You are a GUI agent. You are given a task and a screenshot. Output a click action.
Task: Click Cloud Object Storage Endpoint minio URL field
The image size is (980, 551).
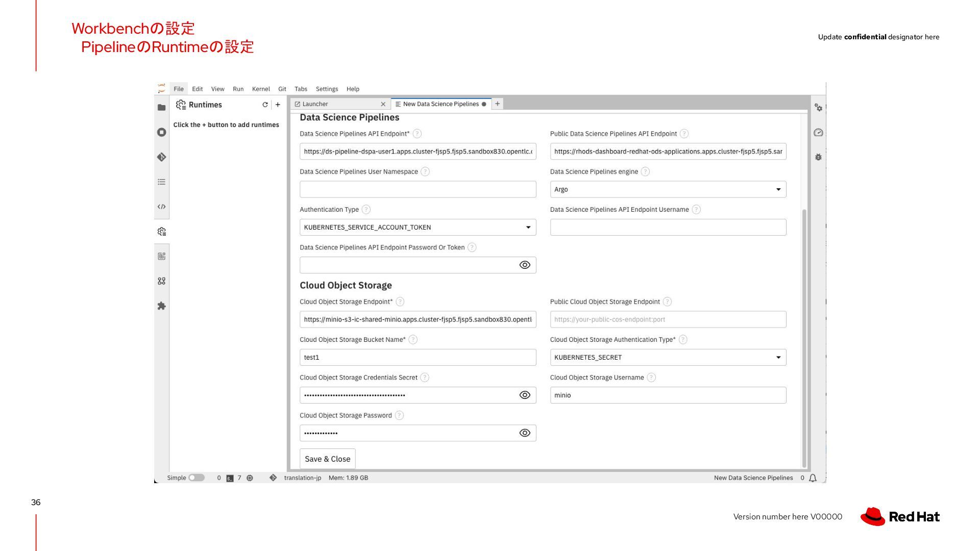(x=418, y=319)
